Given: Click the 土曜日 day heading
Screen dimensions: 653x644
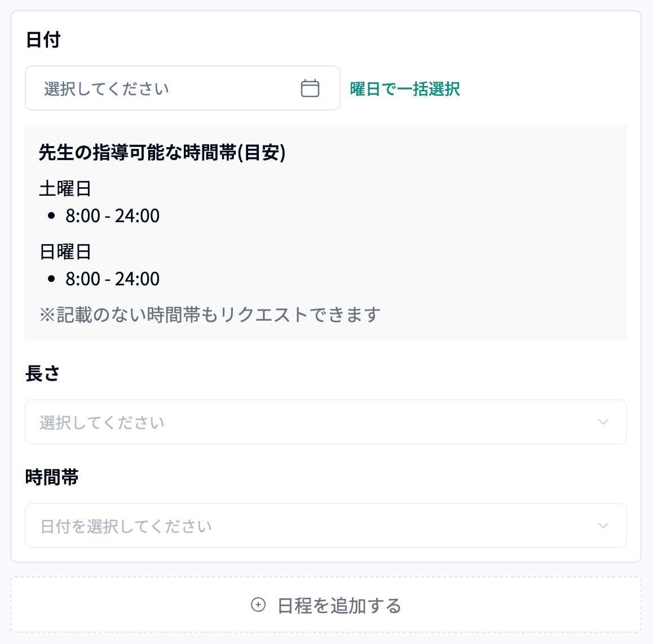Looking at the screenshot, I should pyautogui.click(x=65, y=188).
